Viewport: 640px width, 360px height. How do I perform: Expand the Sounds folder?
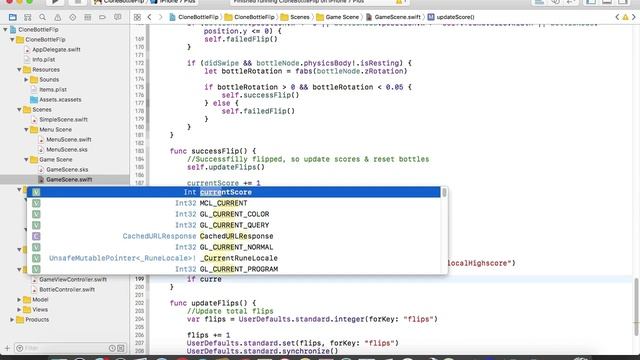coord(26,80)
